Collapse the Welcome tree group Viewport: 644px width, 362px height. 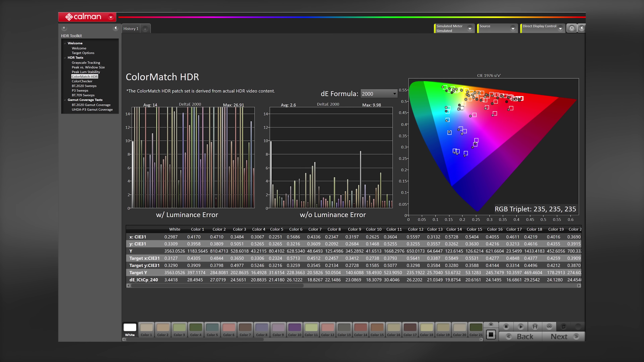(x=65, y=43)
